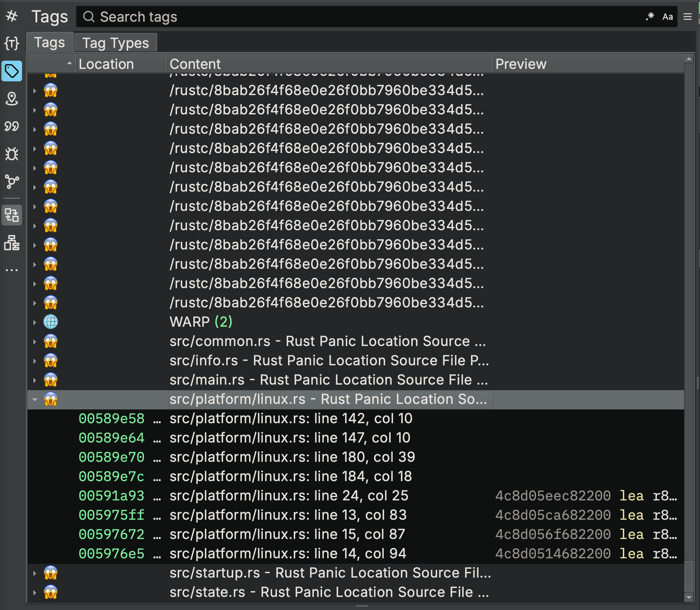
Task: Expand the src/info.rs panic location group
Action: click(35, 361)
